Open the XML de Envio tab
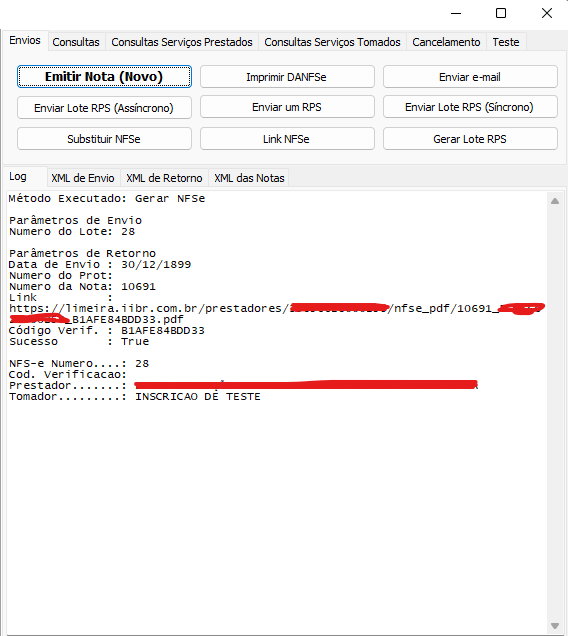568x636 pixels. click(x=83, y=178)
